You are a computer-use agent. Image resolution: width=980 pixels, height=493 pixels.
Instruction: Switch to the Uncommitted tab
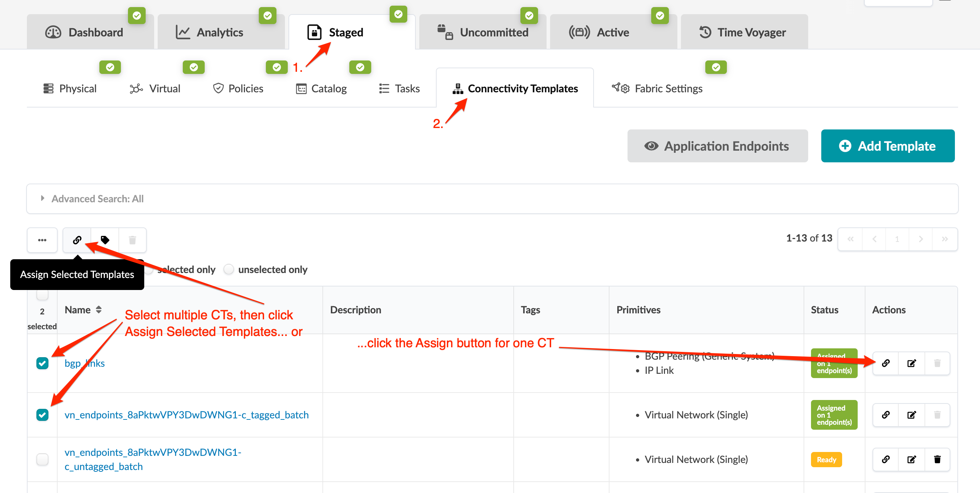[x=483, y=32]
